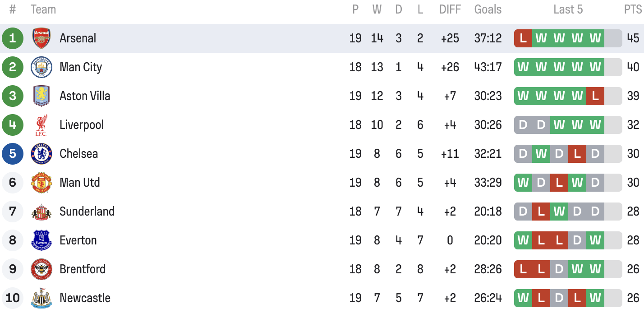Click Arsenal's red L form badge
The image size is (644, 313).
click(523, 38)
